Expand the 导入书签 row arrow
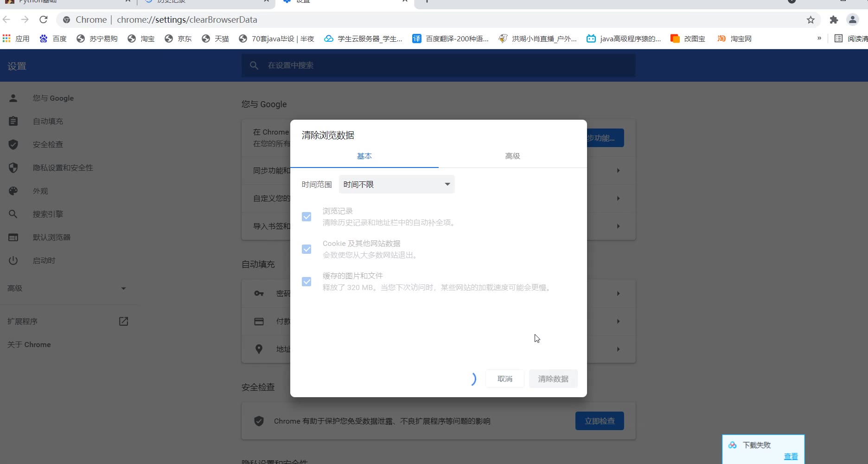The height and width of the screenshot is (464, 868). [618, 226]
